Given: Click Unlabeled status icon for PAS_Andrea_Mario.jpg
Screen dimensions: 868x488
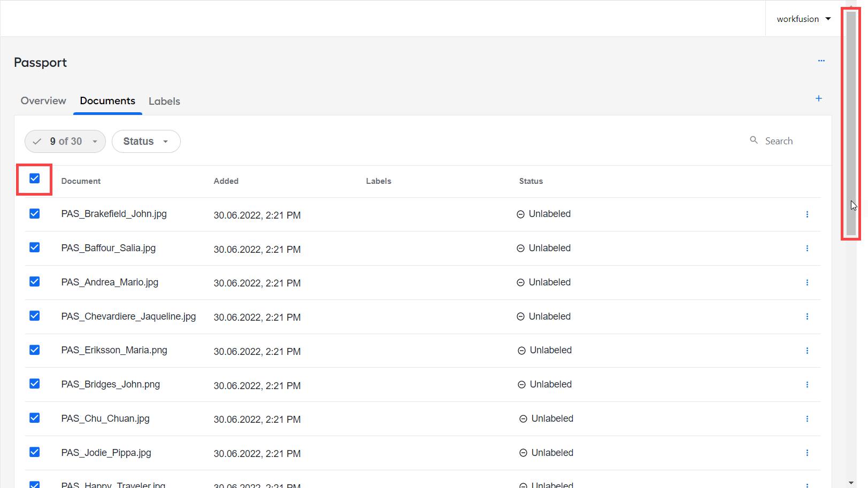Looking at the screenshot, I should click(520, 283).
